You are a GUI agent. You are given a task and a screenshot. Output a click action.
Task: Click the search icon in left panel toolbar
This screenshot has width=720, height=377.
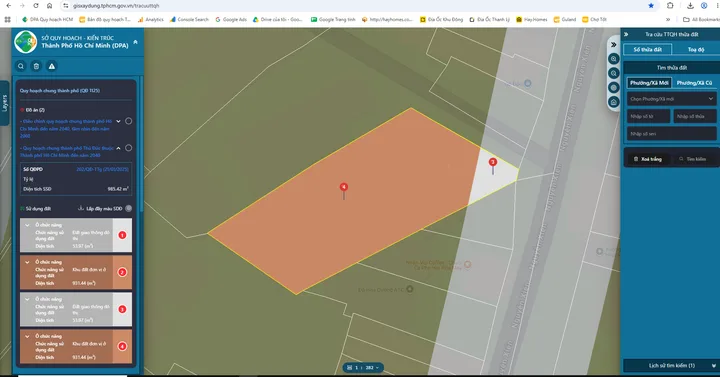click(x=21, y=66)
